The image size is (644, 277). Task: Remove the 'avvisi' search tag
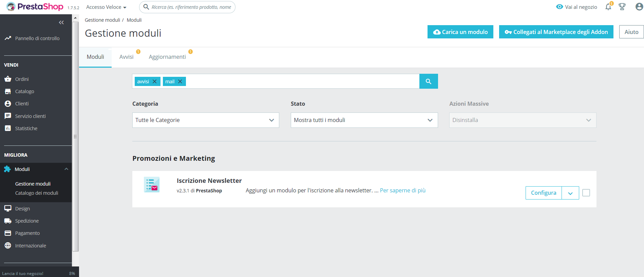pos(155,82)
